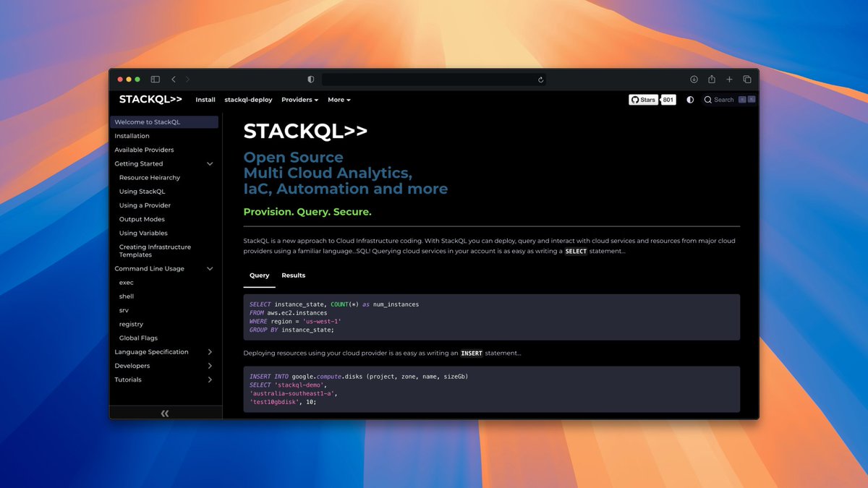The image size is (868, 488).
Task: Collapse the sidebar with double-chevron button
Action: coord(165,414)
